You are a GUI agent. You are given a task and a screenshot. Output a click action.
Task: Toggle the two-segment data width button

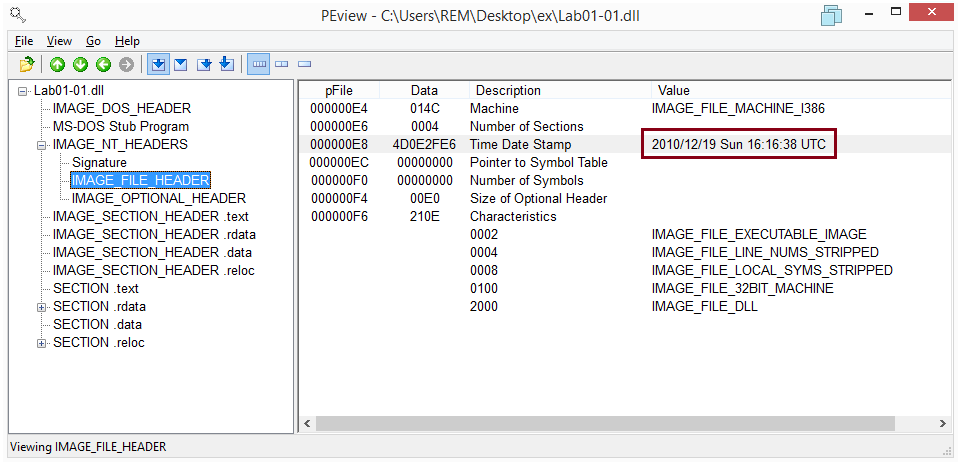(282, 64)
